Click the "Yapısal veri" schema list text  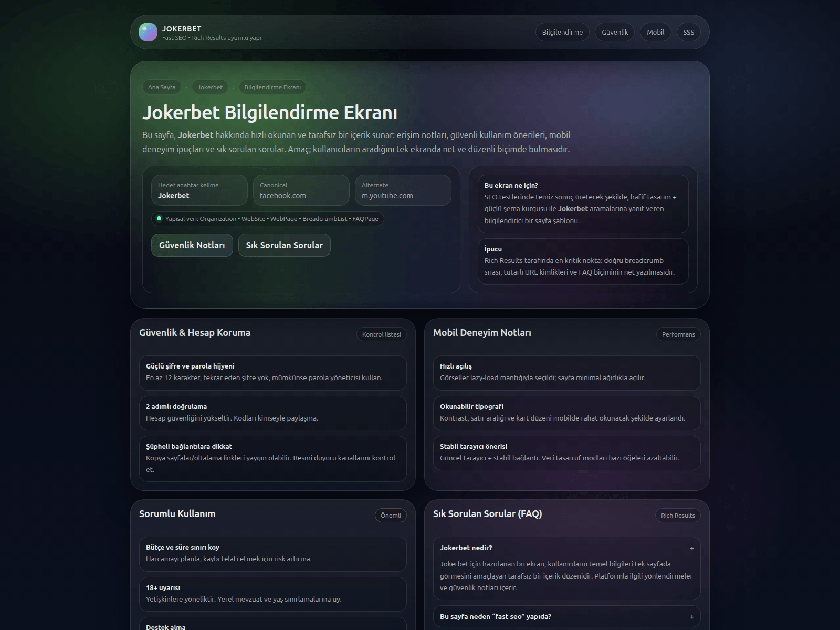[x=272, y=219]
